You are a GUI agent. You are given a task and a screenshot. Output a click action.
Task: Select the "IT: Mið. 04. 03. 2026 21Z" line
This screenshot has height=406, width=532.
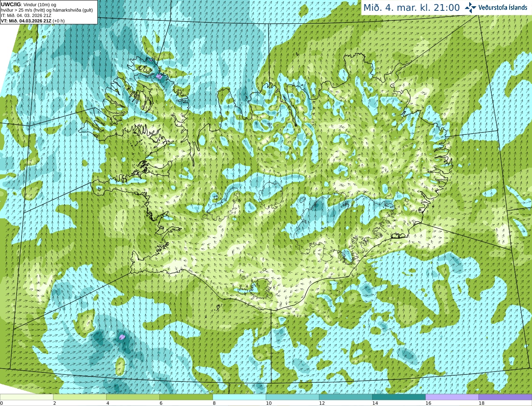(26, 15)
